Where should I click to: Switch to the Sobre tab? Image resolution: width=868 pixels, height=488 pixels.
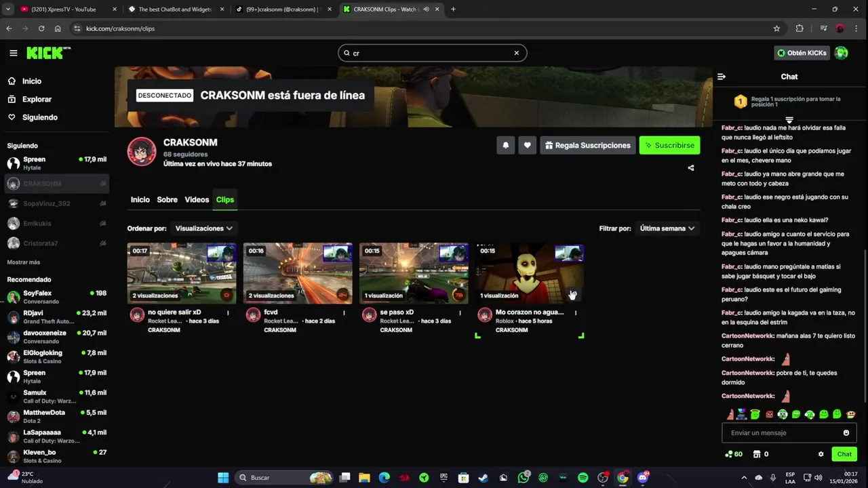click(x=167, y=199)
